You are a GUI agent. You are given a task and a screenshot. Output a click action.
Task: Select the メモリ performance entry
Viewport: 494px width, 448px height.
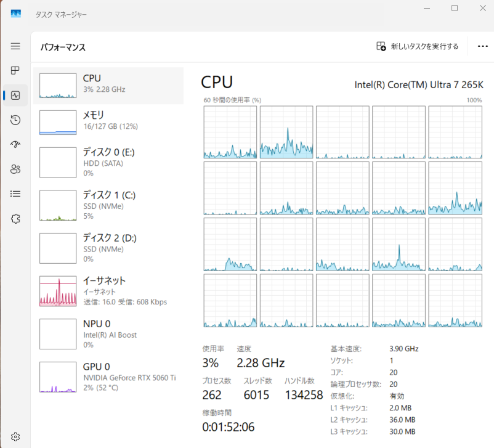coord(108,121)
